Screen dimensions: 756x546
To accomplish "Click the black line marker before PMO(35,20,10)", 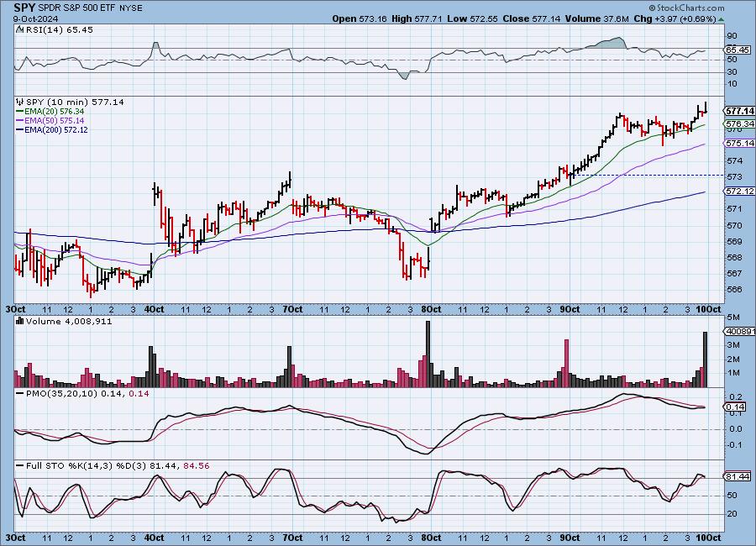I will point(20,394).
